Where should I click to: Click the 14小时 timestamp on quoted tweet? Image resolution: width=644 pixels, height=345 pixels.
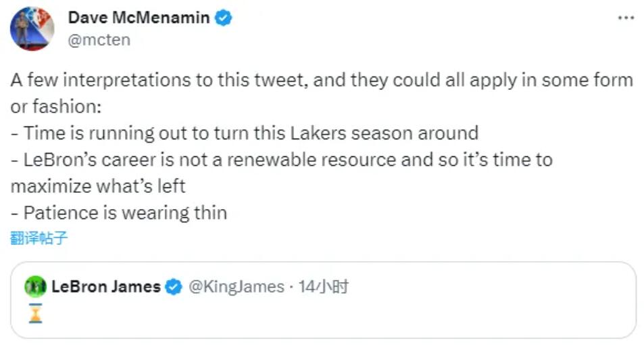323,287
